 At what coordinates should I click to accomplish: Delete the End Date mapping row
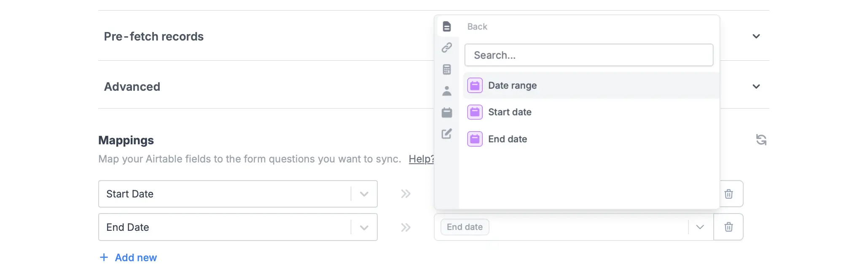[728, 227]
